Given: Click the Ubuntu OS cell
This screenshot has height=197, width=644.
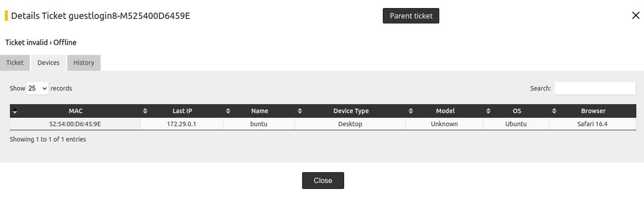Looking at the screenshot, I should [x=516, y=124].
